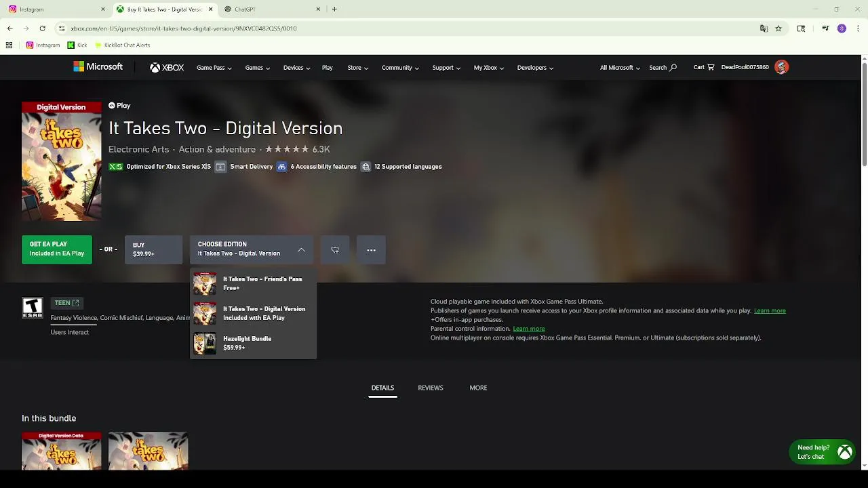Viewport: 868px width, 488px height.
Task: Click the site information icon in address bar
Action: (x=62, y=28)
